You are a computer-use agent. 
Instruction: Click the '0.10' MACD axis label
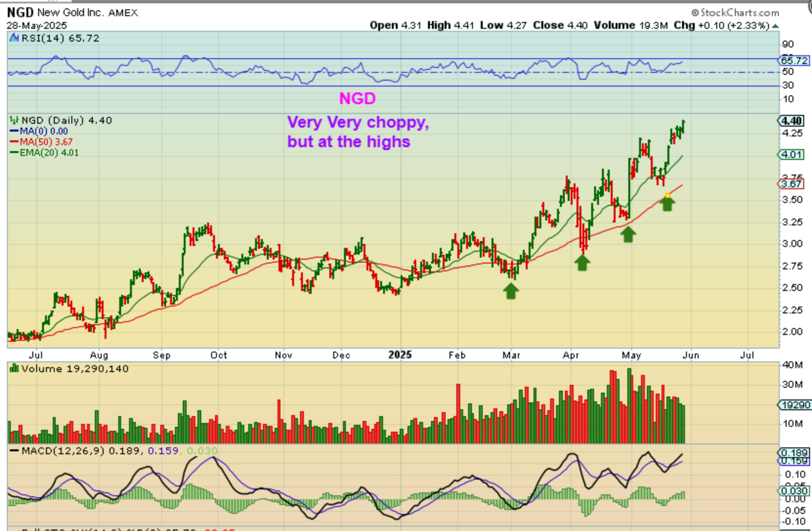click(x=795, y=474)
